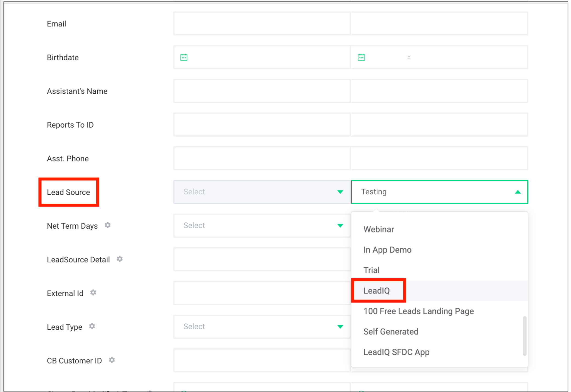Viewport: 571px width, 392px height.
Task: Select Trial from the Lead Source options
Action: [x=371, y=270]
